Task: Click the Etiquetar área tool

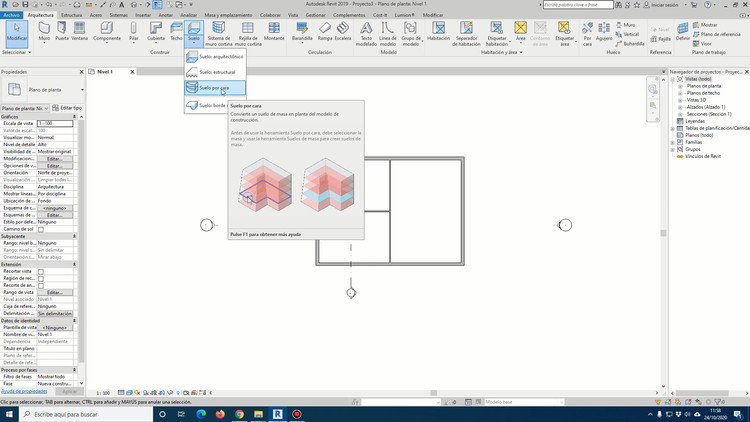Action: click(564, 33)
